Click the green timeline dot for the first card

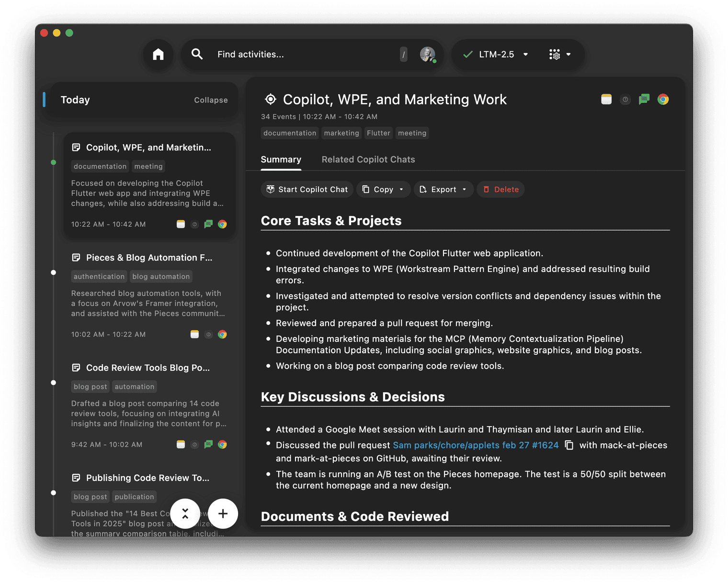[54, 162]
